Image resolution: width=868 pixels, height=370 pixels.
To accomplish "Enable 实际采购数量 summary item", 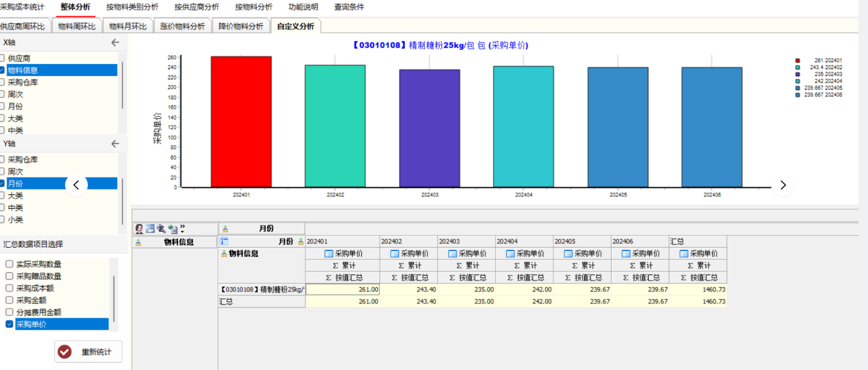I will (9, 264).
